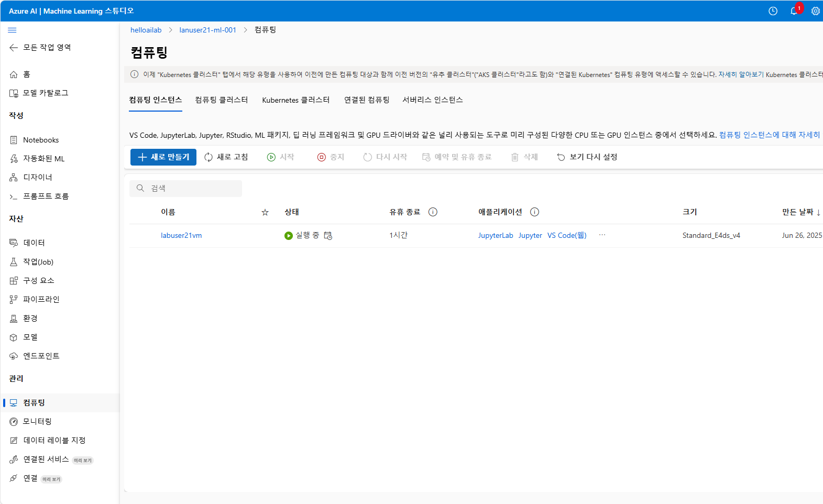Screen dimensions: 823x504
Task: Click the lanuser21-ml-001 breadcrumb link
Action: (x=208, y=30)
